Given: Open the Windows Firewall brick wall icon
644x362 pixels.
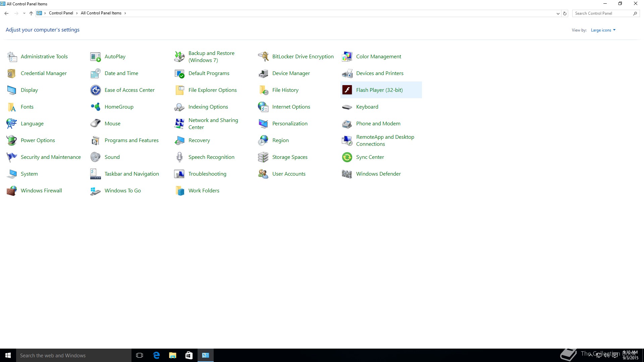Looking at the screenshot, I should click(x=12, y=191).
